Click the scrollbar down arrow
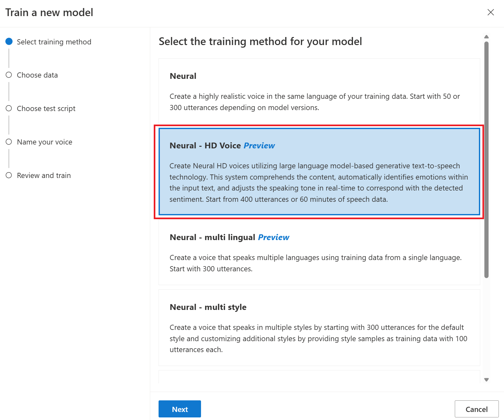The image size is (504, 420). click(x=486, y=379)
